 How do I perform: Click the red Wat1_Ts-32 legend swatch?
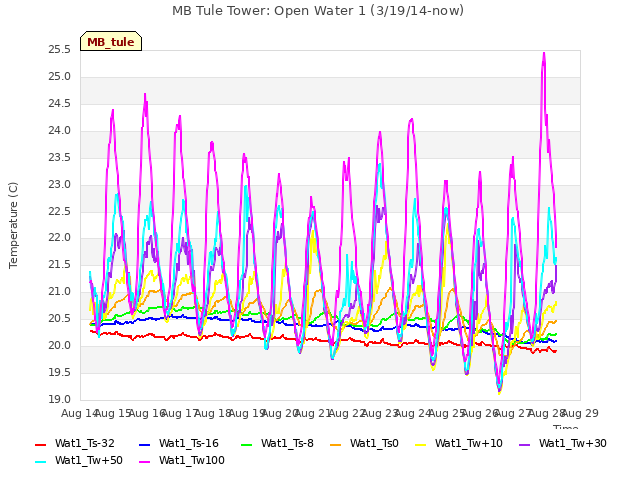[41, 444]
